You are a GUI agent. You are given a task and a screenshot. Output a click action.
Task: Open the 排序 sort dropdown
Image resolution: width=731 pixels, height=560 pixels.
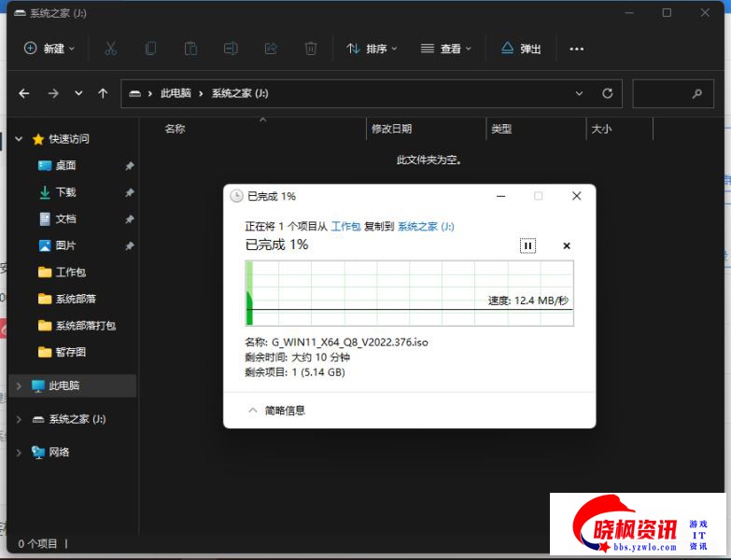click(372, 49)
